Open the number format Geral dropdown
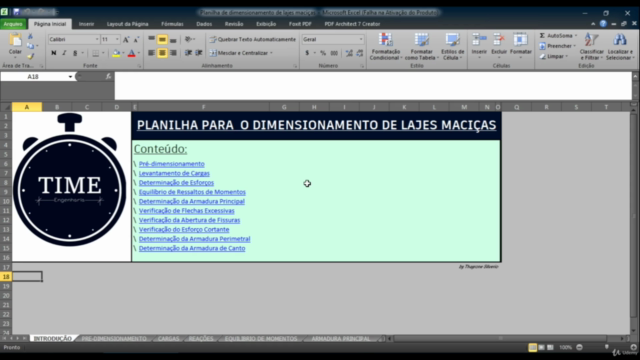Screen dimensions: 640x360 (361, 39)
